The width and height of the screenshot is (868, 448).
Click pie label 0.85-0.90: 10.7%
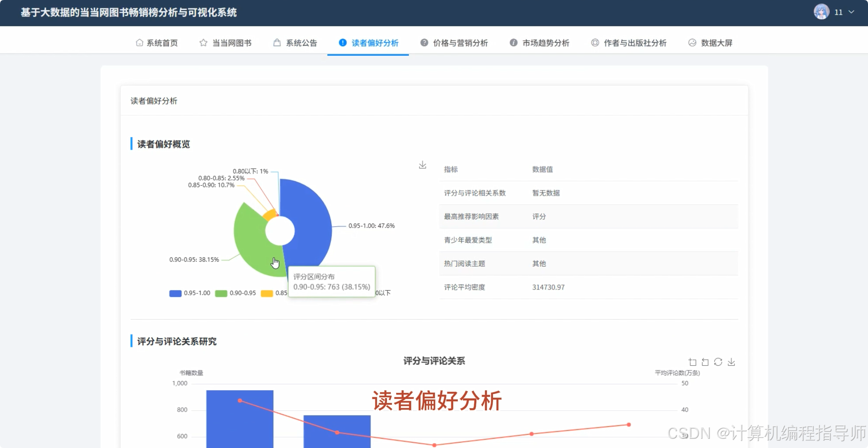tap(211, 185)
